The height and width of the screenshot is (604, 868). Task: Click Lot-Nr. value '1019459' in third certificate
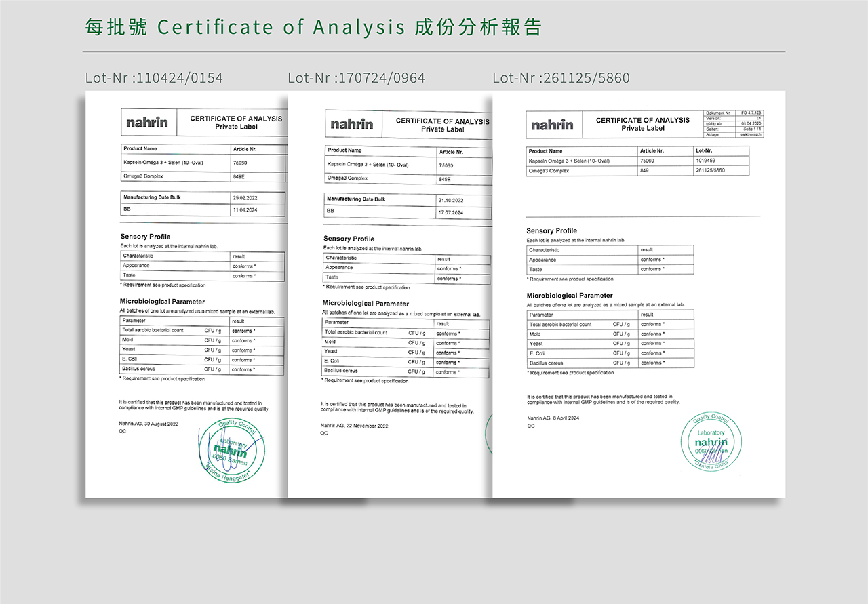(706, 161)
